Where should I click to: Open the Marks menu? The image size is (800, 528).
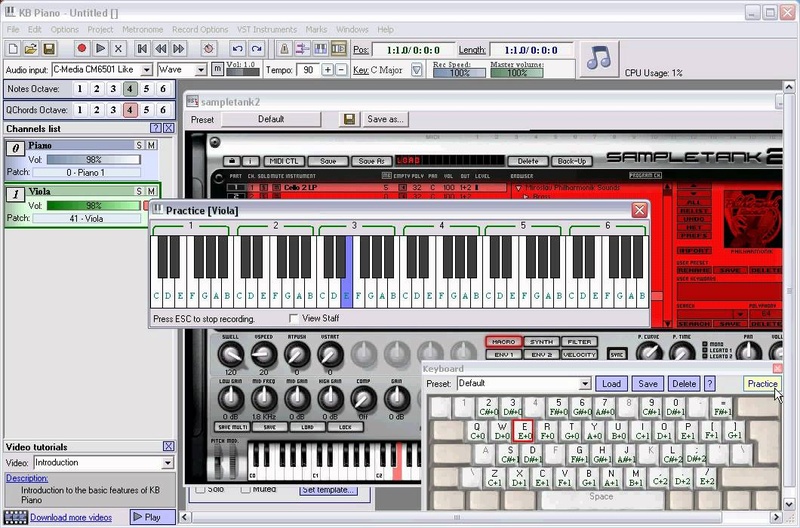[x=316, y=30]
